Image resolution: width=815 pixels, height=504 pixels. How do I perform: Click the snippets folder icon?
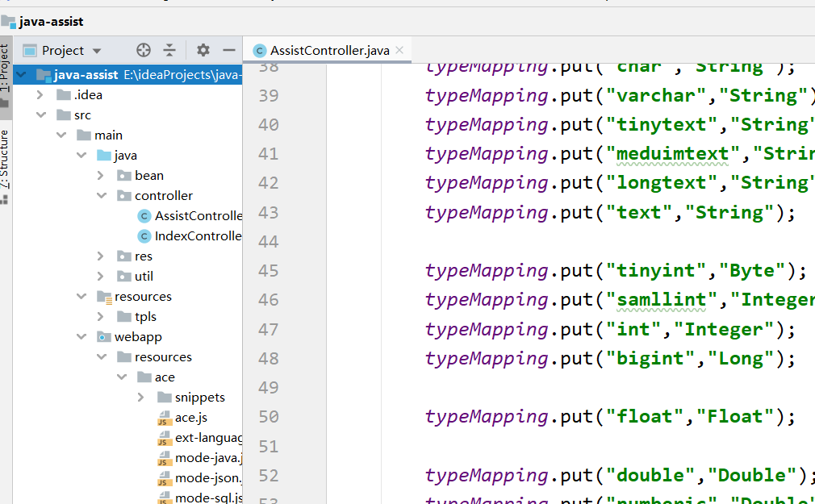(165, 397)
